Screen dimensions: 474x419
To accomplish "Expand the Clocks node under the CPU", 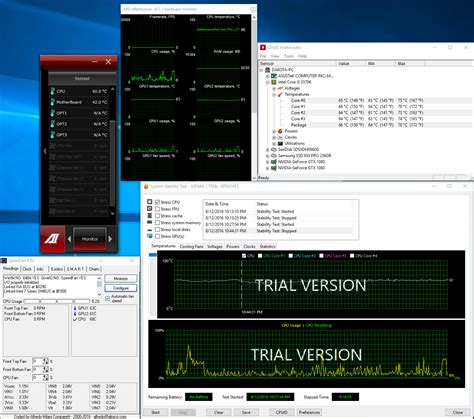I will (x=274, y=137).
